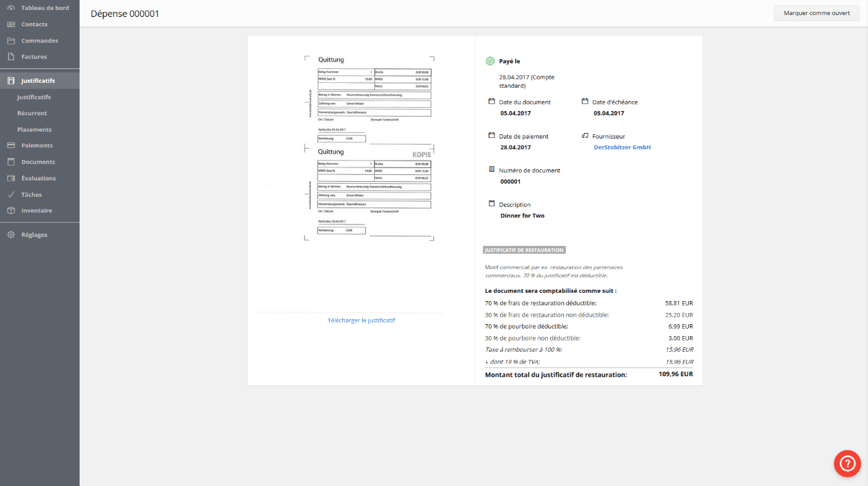Screen dimensions: 868x486
Task: Open the DerStobitzer GmbH supplier link
Action: (622, 147)
